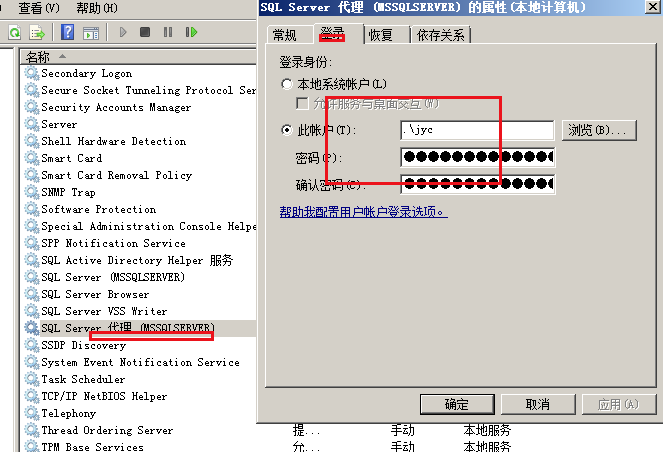Click the 确定 button
The height and width of the screenshot is (452, 663).
pos(457,404)
